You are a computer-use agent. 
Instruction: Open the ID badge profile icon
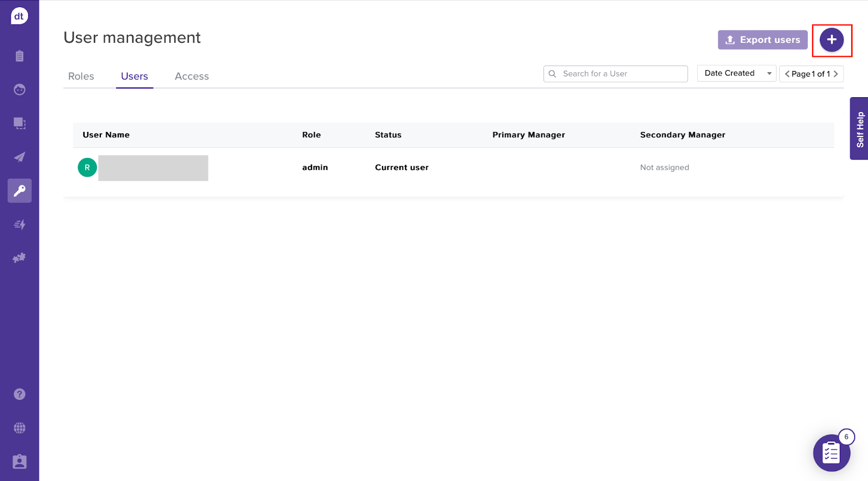click(20, 461)
